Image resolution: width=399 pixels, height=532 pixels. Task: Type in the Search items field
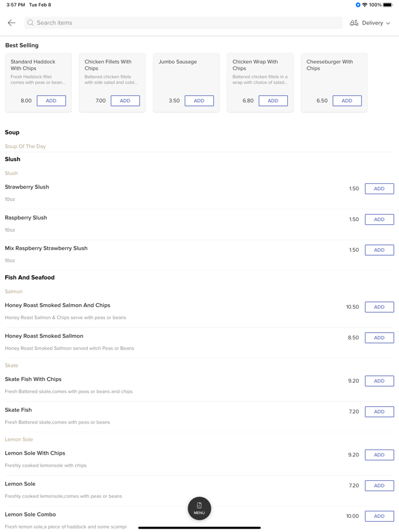[x=182, y=23]
